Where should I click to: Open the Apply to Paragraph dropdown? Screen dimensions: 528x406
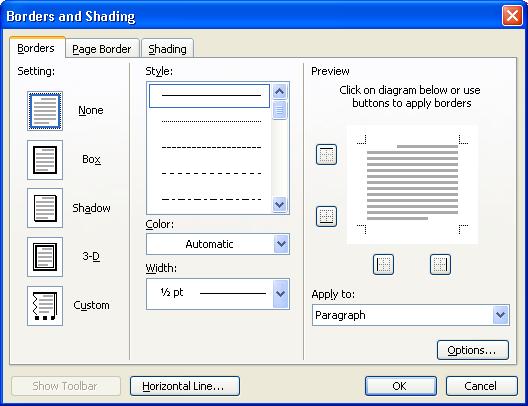(411, 315)
